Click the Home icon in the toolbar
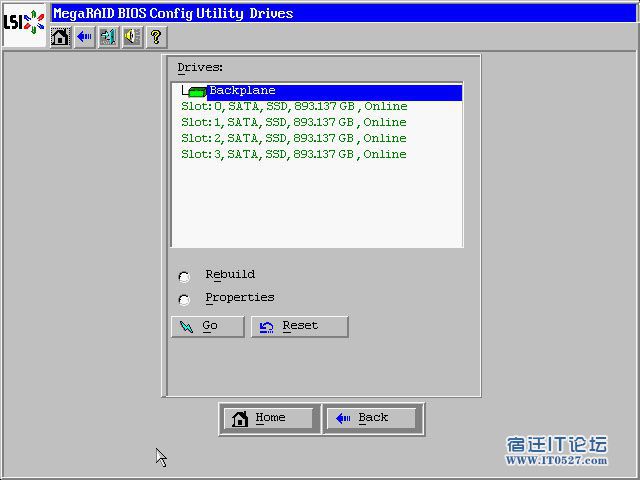 click(60, 37)
